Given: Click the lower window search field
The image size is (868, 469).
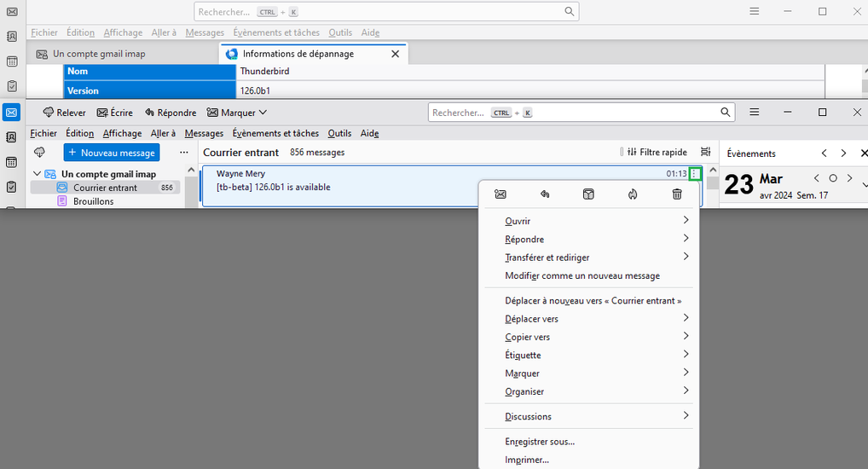Looking at the screenshot, I should (x=580, y=113).
